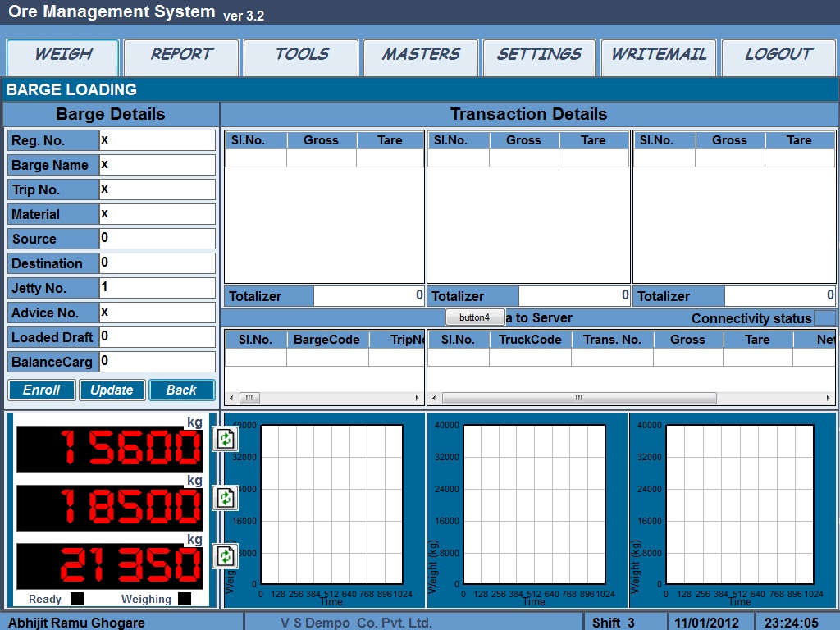Click the black Ready status indicator
Image resolution: width=840 pixels, height=630 pixels.
tap(77, 599)
